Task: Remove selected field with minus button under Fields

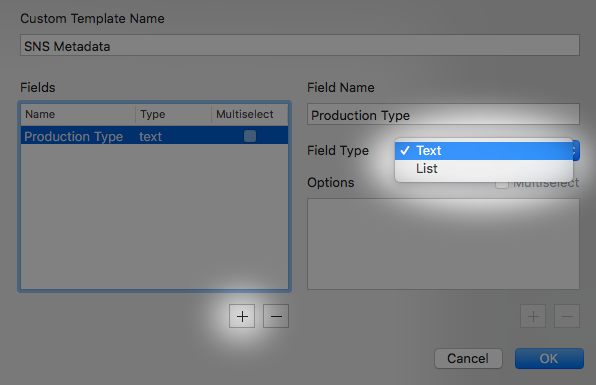Action: tap(276, 316)
